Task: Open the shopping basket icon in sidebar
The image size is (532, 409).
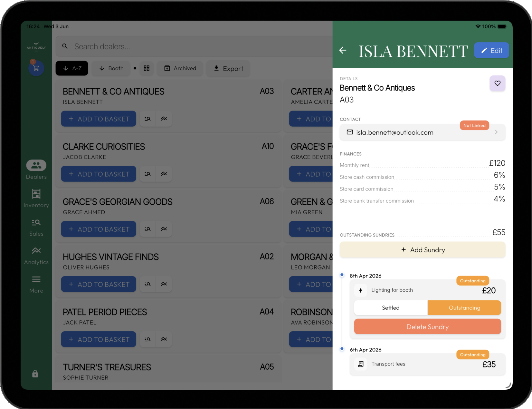Action: pos(36,68)
